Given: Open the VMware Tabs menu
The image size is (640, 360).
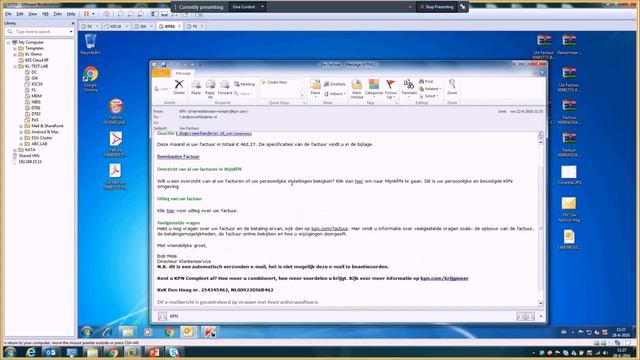Looking at the screenshot, I should point(58,14).
